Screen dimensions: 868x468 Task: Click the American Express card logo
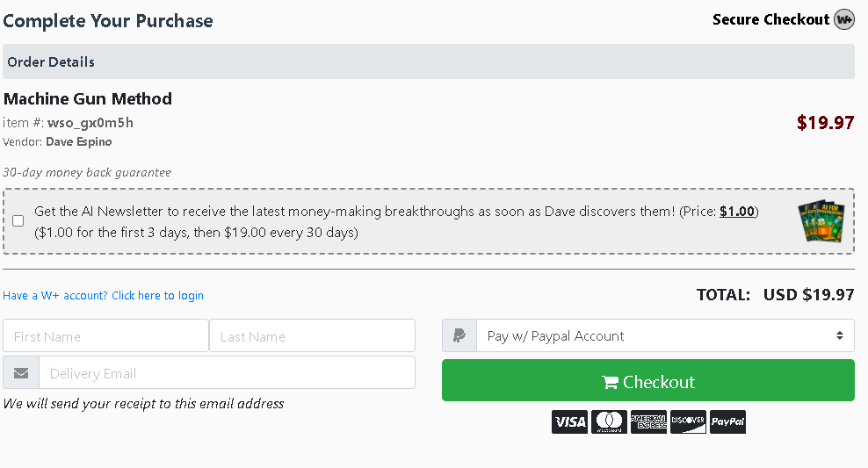point(648,422)
